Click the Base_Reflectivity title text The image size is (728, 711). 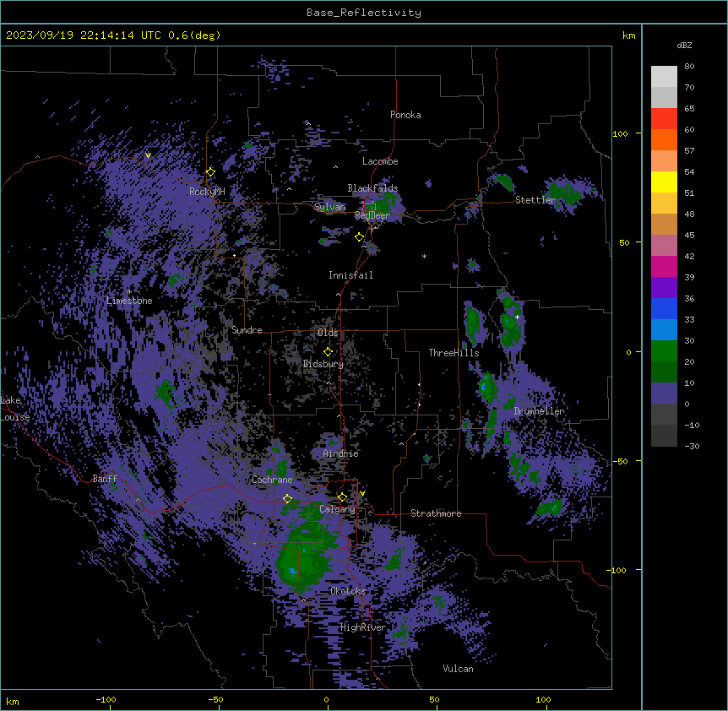(363, 13)
